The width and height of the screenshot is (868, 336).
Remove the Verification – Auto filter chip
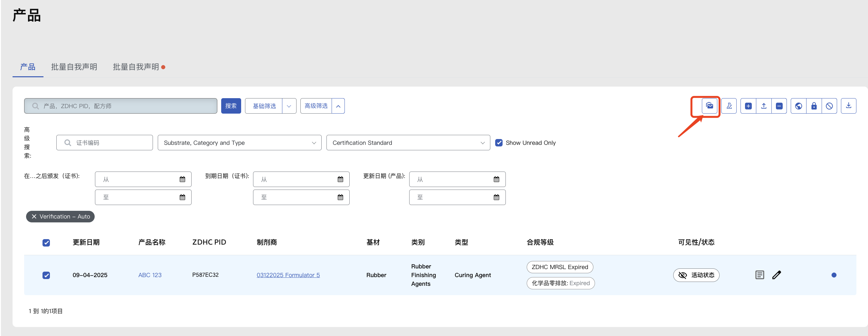[34, 217]
